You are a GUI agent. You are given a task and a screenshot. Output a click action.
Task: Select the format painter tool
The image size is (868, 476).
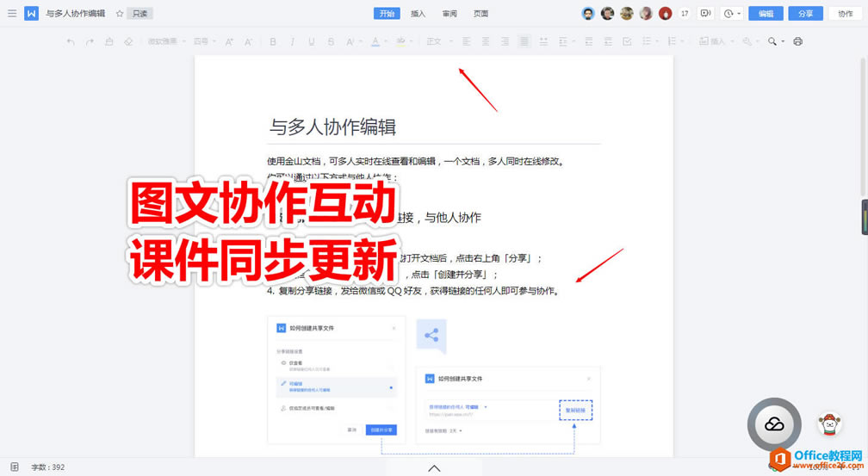(x=109, y=41)
